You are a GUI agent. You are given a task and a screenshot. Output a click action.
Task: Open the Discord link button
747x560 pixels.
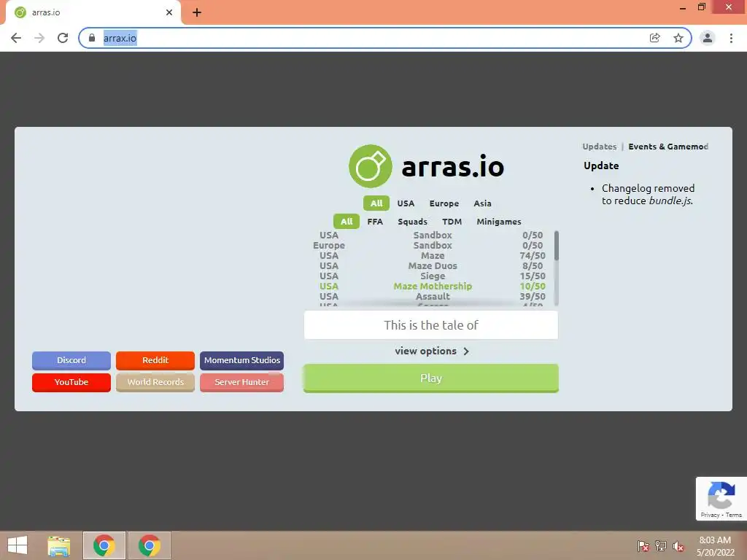pos(71,360)
